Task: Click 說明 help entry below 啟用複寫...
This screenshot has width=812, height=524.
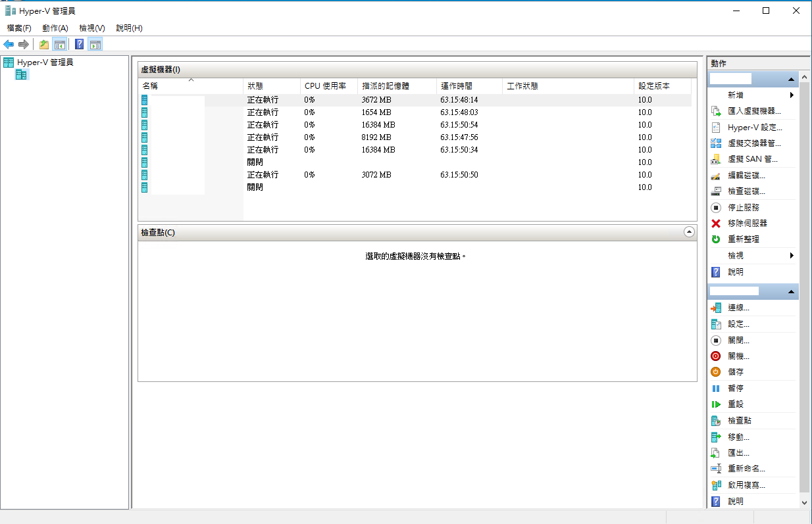Action: (x=736, y=501)
